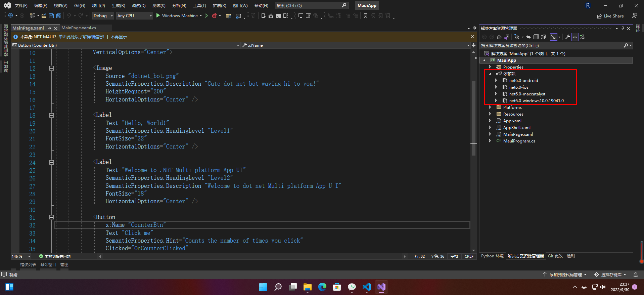This screenshot has width=644, height=295.
Task: Click the Navigate Backward toolbar arrow
Action: pos(11,15)
